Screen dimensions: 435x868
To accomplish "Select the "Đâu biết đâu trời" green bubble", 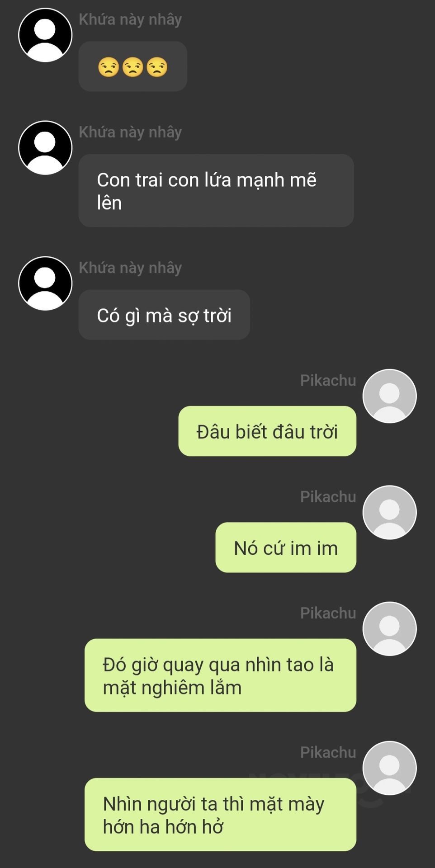I will 267,431.
